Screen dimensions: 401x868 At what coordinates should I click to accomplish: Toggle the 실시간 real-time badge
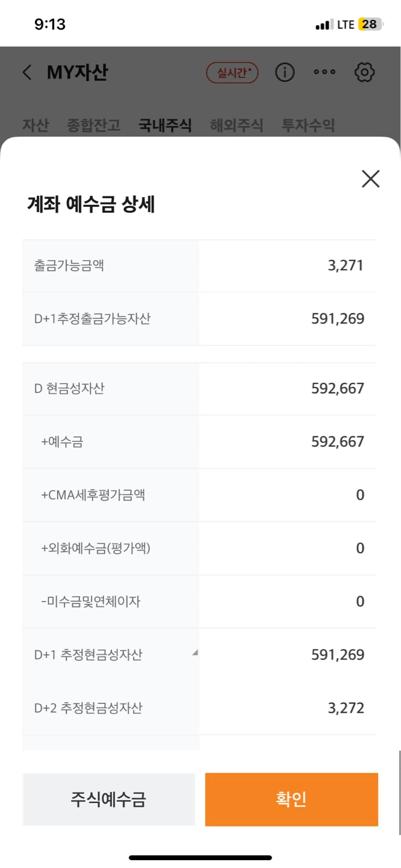[x=232, y=73]
